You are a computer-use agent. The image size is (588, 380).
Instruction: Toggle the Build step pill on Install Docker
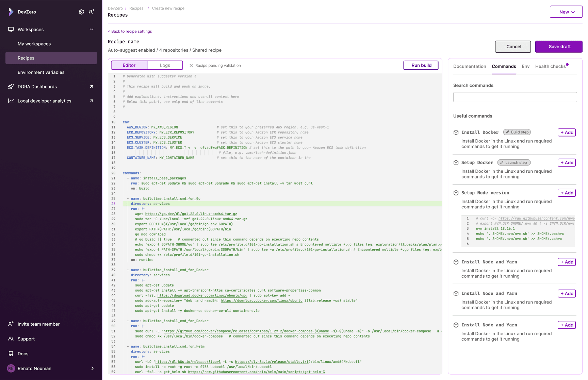point(517,132)
